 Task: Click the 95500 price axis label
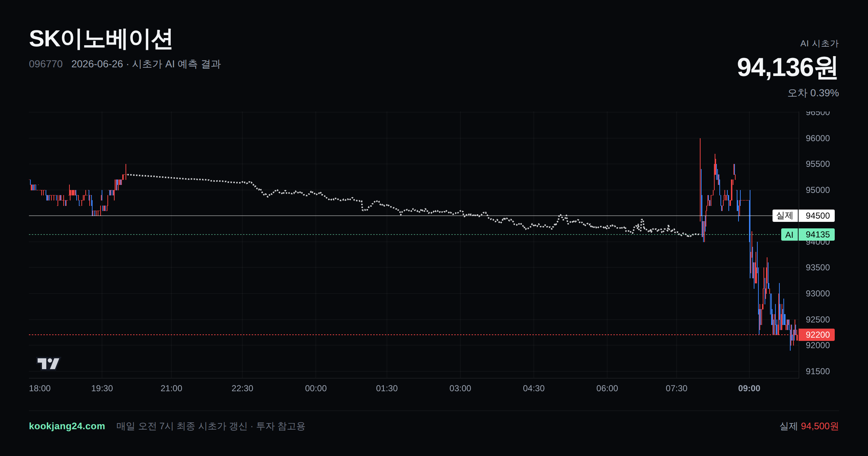pos(818,164)
